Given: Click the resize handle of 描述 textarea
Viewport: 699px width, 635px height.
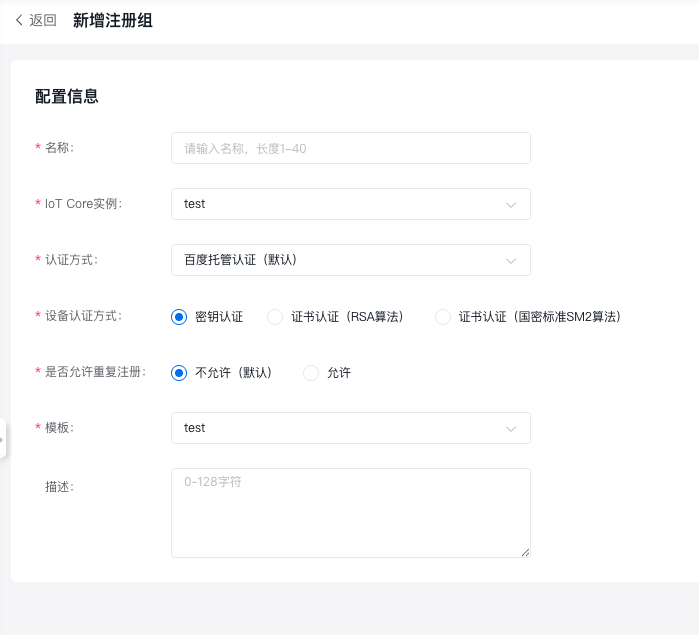Looking at the screenshot, I should (x=525, y=552).
